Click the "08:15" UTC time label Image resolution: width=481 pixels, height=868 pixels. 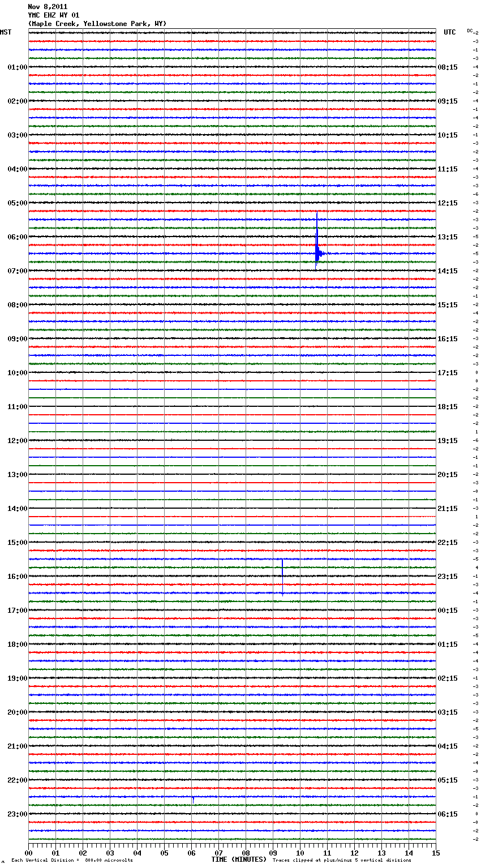click(448, 67)
